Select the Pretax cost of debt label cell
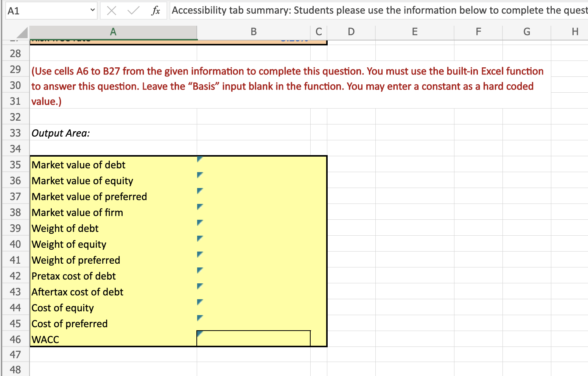The image size is (588, 376). pyautogui.click(x=73, y=276)
